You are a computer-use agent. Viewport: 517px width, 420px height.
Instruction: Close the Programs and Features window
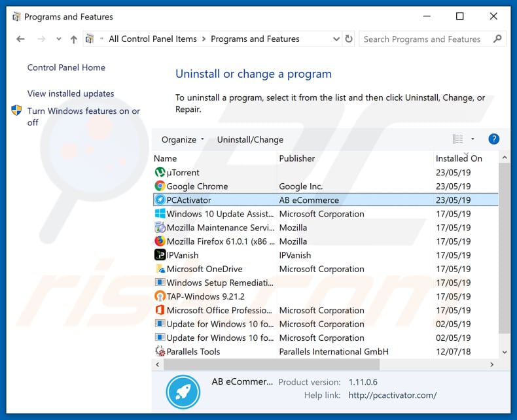tap(493, 16)
